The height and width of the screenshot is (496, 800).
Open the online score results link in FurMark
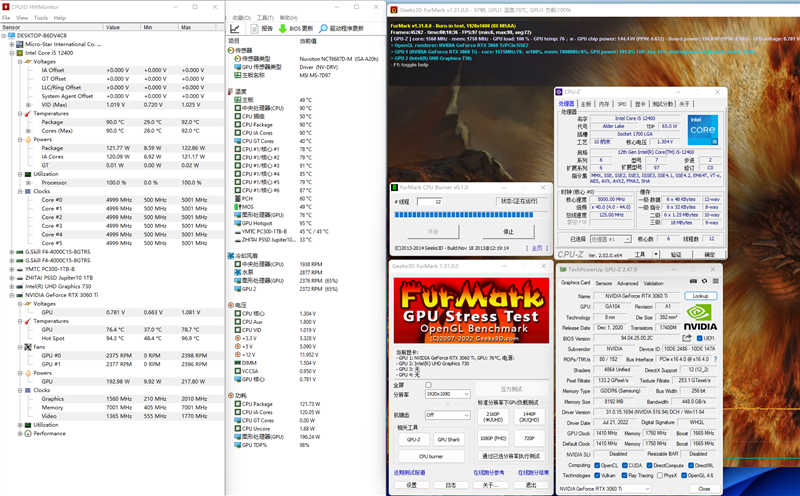click(x=533, y=473)
